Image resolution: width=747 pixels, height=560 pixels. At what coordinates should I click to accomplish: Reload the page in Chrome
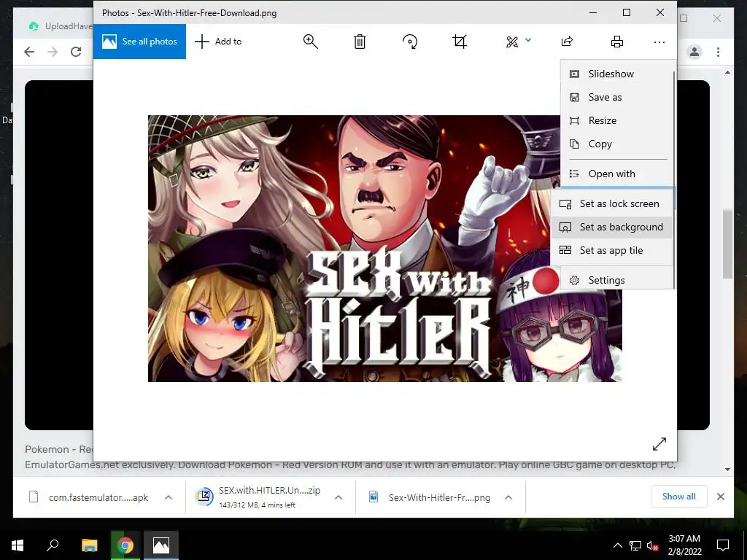[x=76, y=52]
